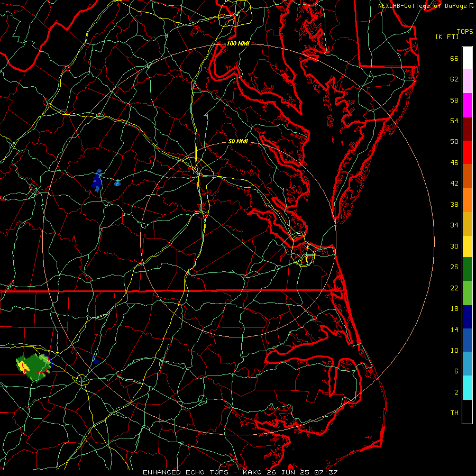Pick the orange 42 kft legend swatch
Screen dimensions: 476x476
point(467,200)
